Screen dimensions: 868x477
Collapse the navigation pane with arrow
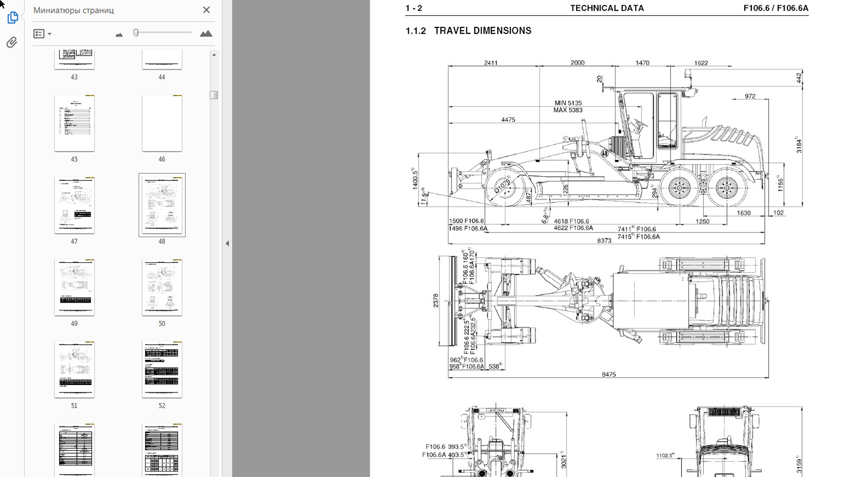pos(227,243)
